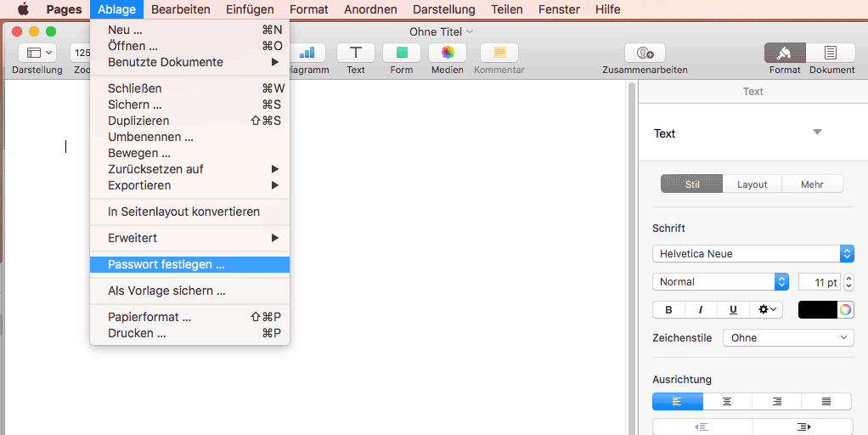Click the black text color swatch
This screenshot has width=868, height=435.
point(818,309)
